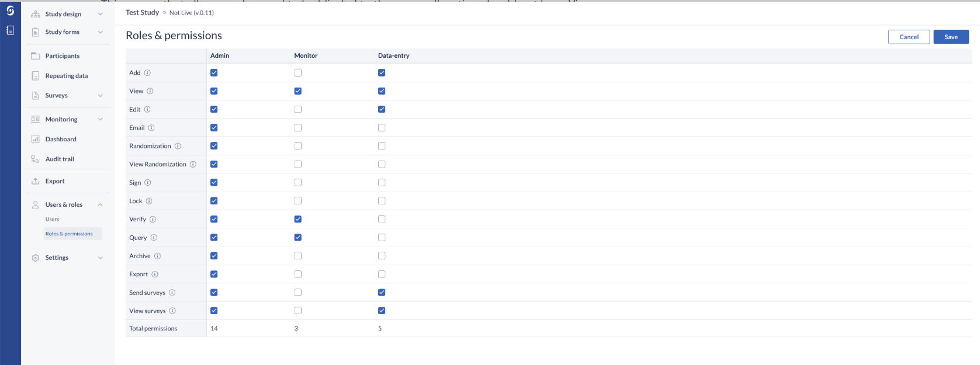Screen dimensions: 980x365
Task: Expand the Study forms chevron
Action: (101, 32)
